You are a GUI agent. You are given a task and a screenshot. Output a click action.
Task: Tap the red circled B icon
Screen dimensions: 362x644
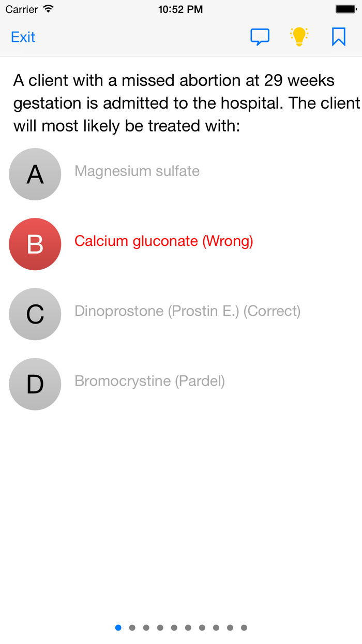coord(35,244)
